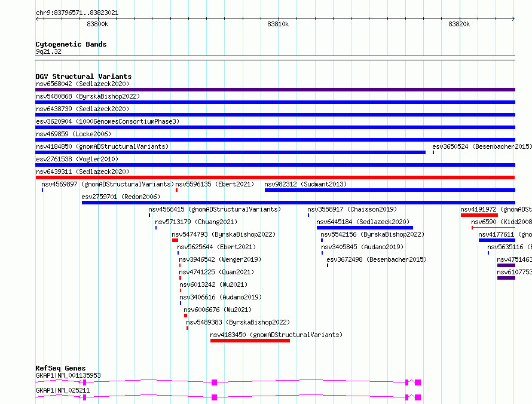Screen dimensions: 532x404
Task: Click the 83820k ruler tick label
Action: [459, 24]
